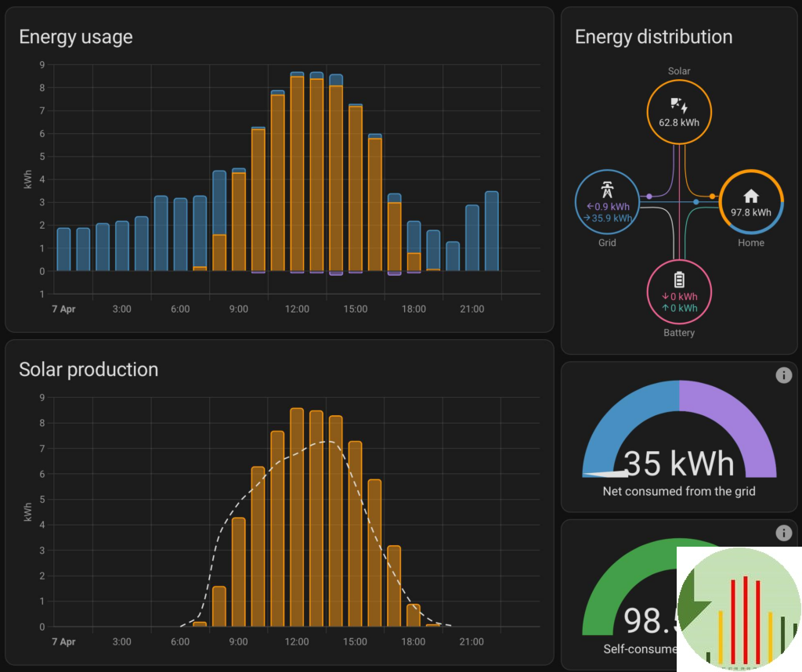This screenshot has height=672, width=802.
Task: Open info icon on the self-consumed gauge card
Action: pos(783,533)
